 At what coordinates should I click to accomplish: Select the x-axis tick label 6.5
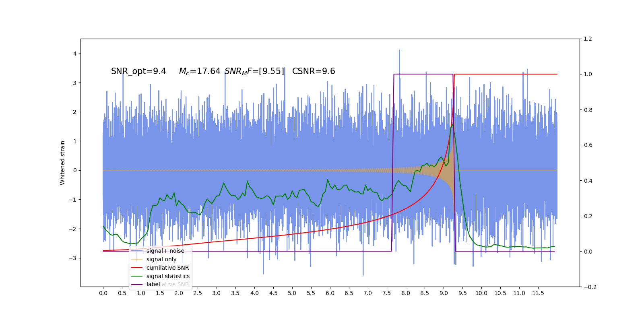[349, 293]
